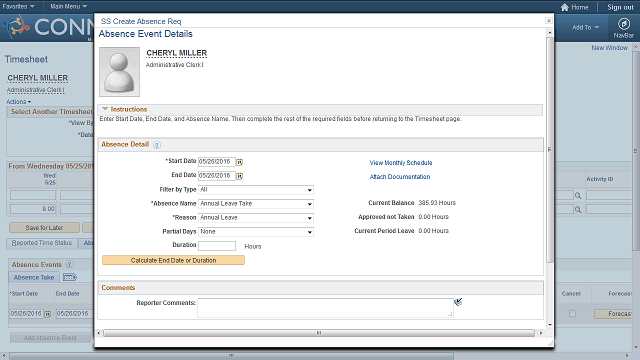The image size is (640, 360).
Task: Click the Absence Detail help icon
Action: tap(157, 145)
